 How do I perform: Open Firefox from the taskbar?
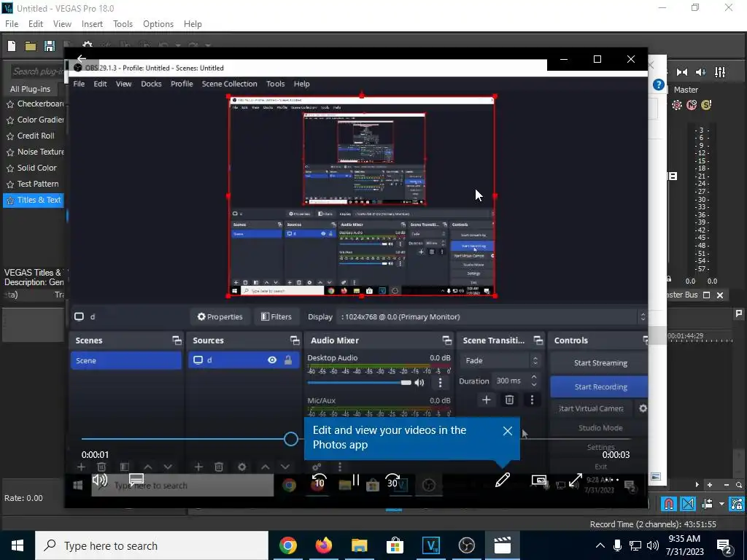tap(323, 545)
